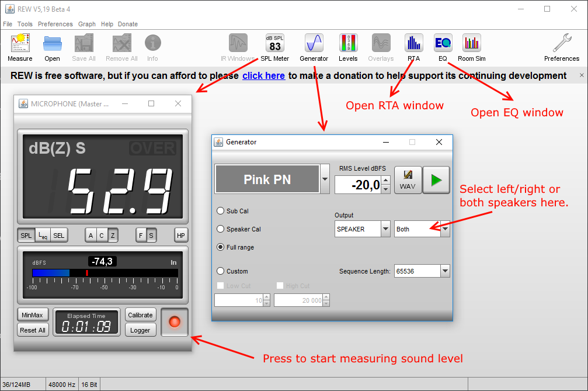
Task: Click the Calibrate button
Action: tap(140, 315)
